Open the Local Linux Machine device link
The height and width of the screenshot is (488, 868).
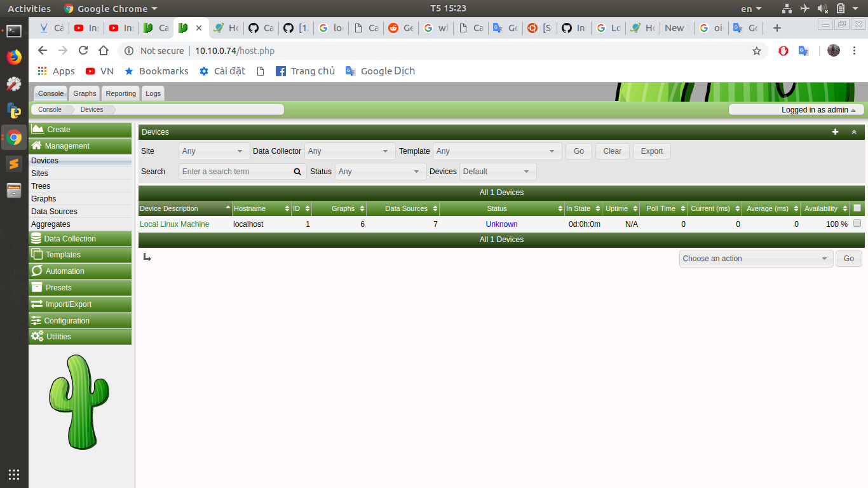(x=174, y=224)
